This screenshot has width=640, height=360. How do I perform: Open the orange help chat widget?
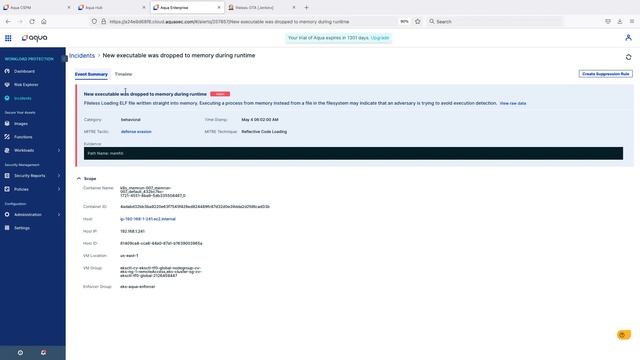624,335
